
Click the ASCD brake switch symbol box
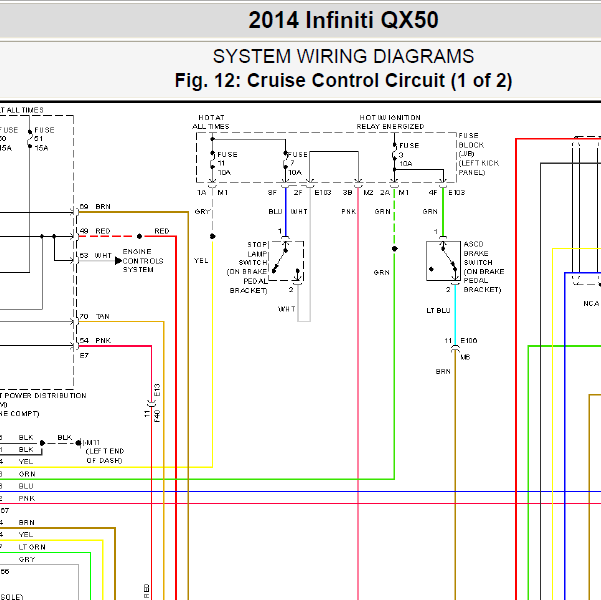point(443,261)
